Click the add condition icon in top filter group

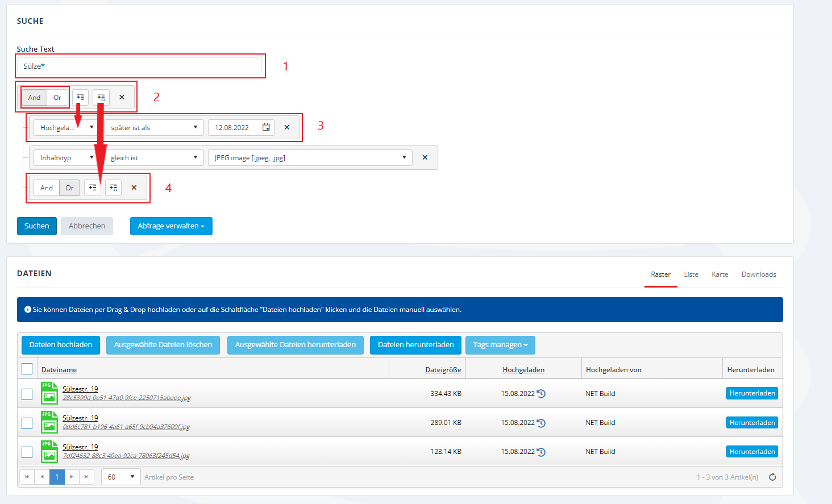tap(80, 97)
